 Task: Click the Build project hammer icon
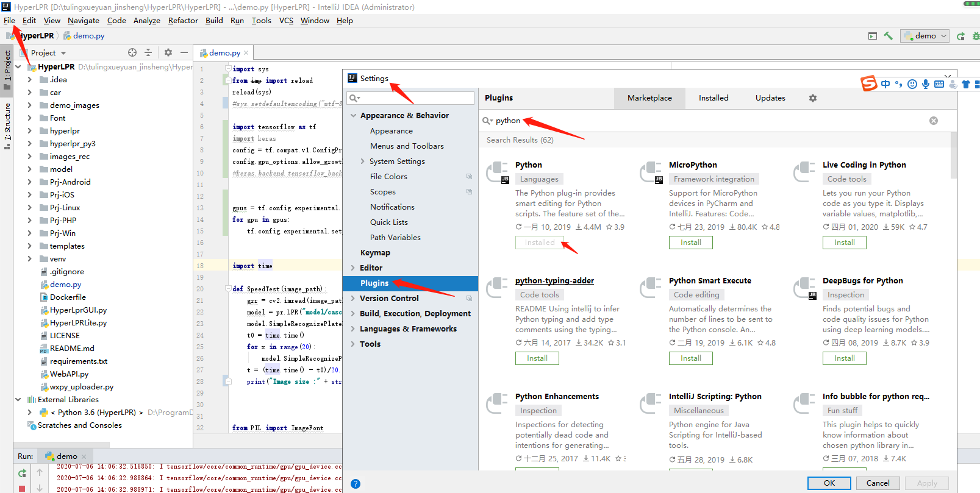888,36
